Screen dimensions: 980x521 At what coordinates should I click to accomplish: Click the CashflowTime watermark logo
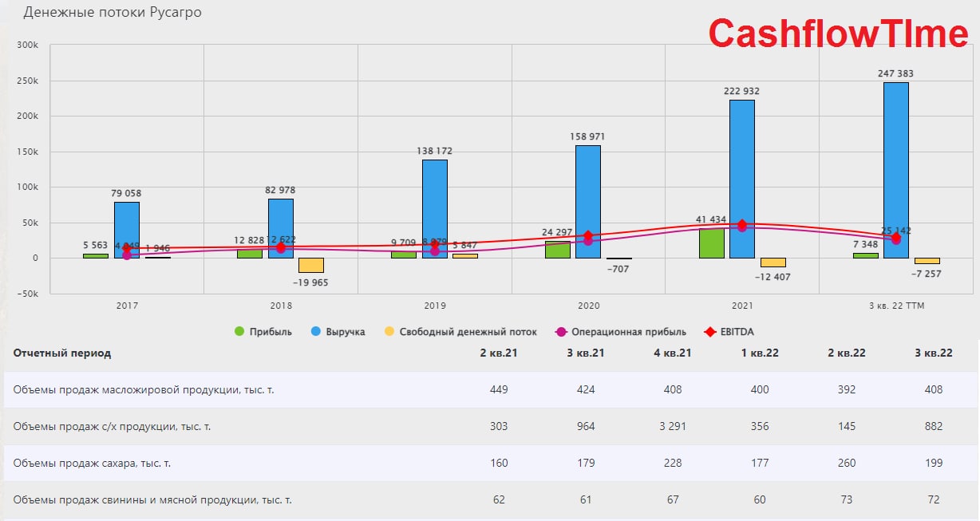click(838, 34)
